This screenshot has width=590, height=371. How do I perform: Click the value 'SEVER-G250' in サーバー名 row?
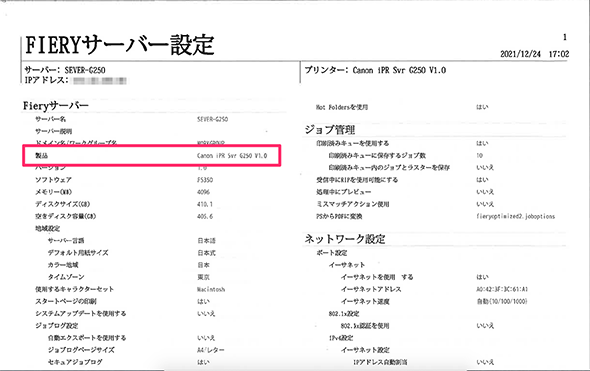[212, 119]
